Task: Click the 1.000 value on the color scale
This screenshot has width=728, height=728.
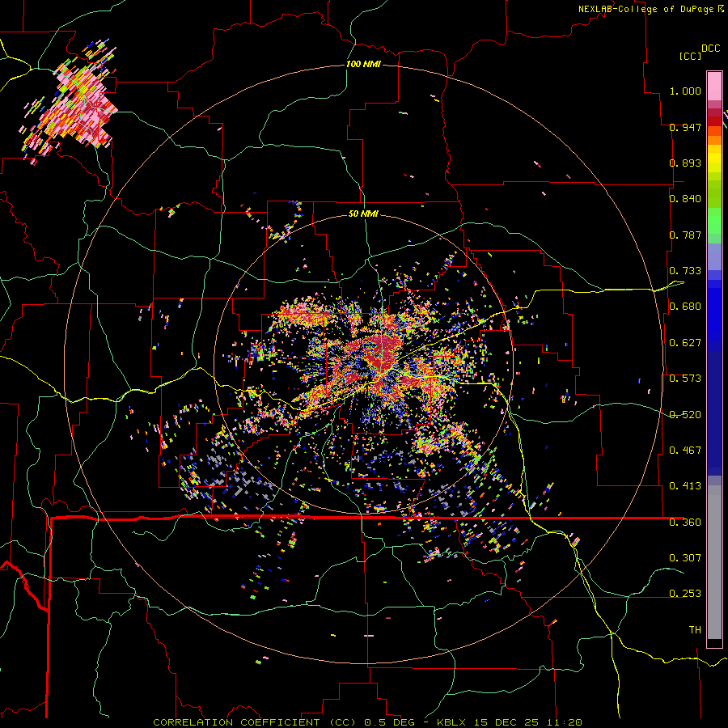Action: coord(685,91)
